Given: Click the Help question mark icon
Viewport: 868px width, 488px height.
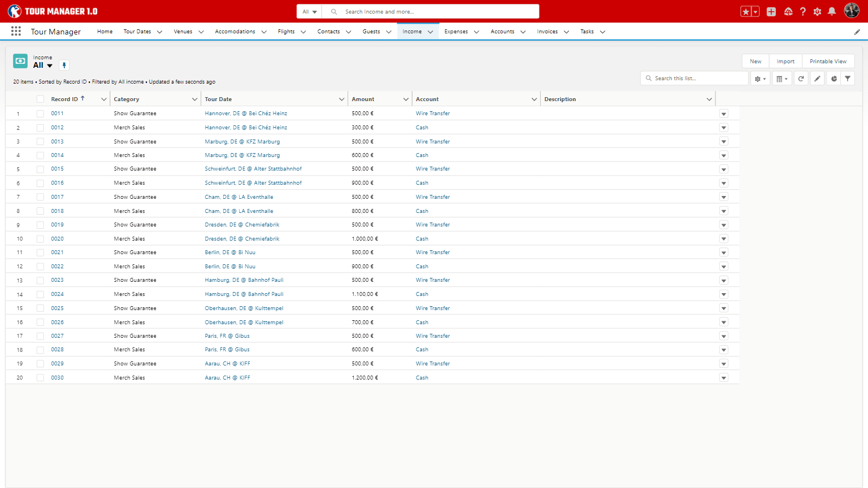Looking at the screenshot, I should pos(802,11).
